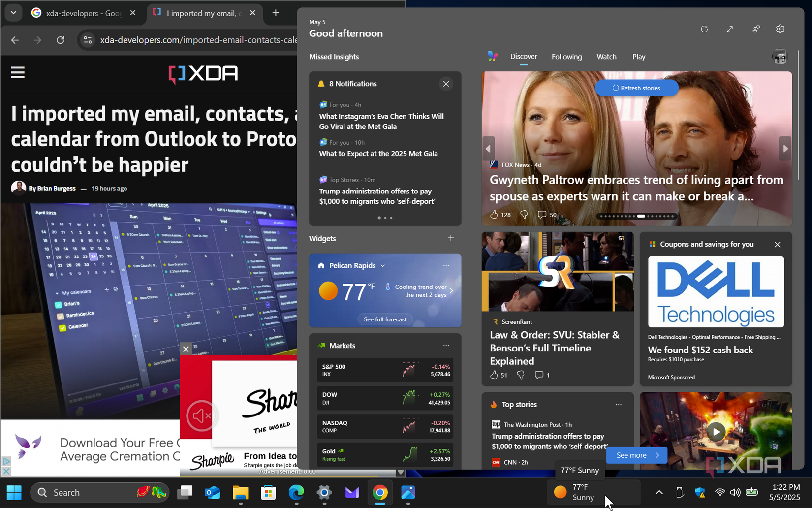Expand the widgets board to full screen
This screenshot has width=812, height=511.
[x=730, y=29]
